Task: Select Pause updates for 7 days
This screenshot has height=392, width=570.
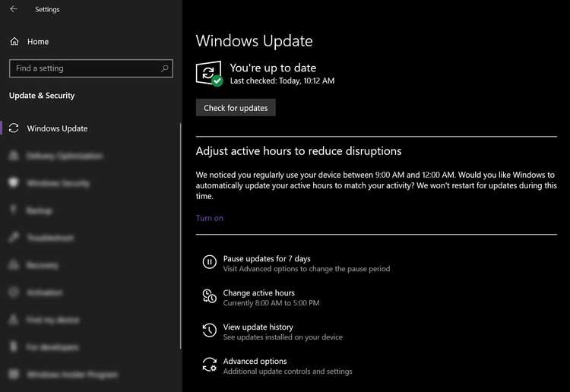Action: tap(267, 258)
